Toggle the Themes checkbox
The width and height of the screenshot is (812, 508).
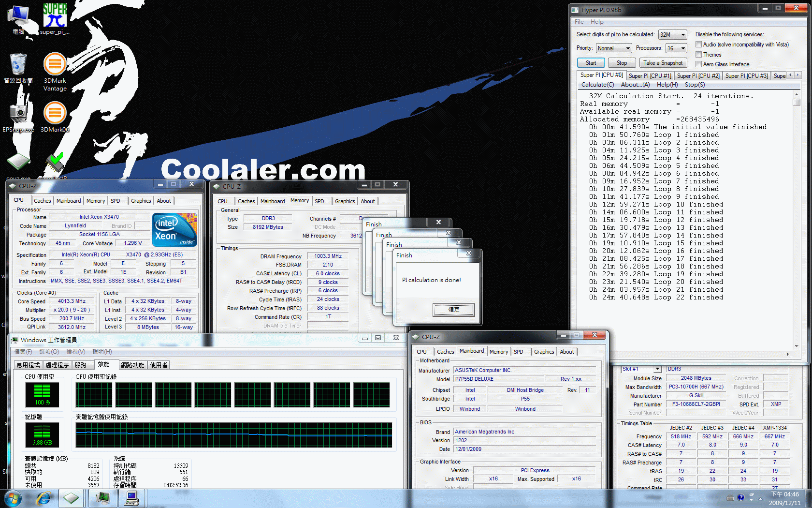pyautogui.click(x=698, y=55)
